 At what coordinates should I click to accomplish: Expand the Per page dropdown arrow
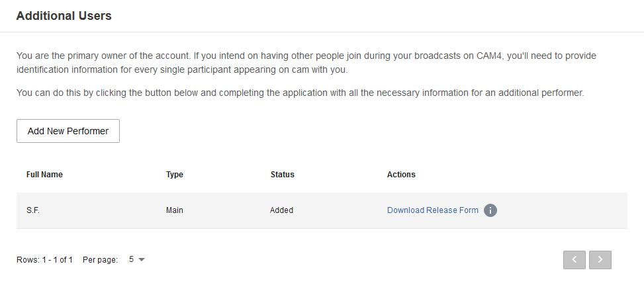[142, 260]
